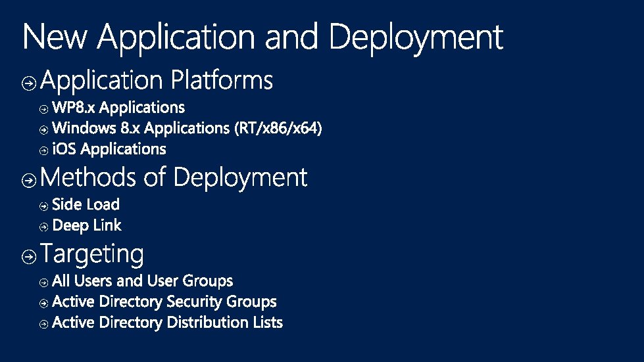Click the arrow bullet next to Side Load

[x=43, y=206]
